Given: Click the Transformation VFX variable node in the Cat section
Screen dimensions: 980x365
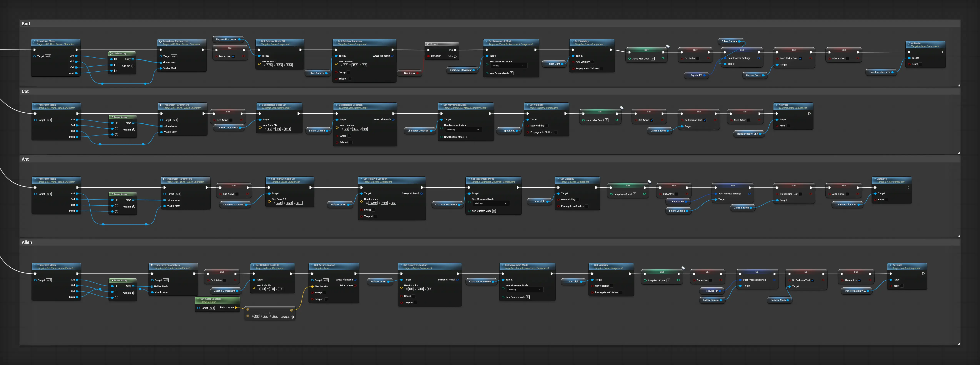Looking at the screenshot, I should tap(749, 134).
